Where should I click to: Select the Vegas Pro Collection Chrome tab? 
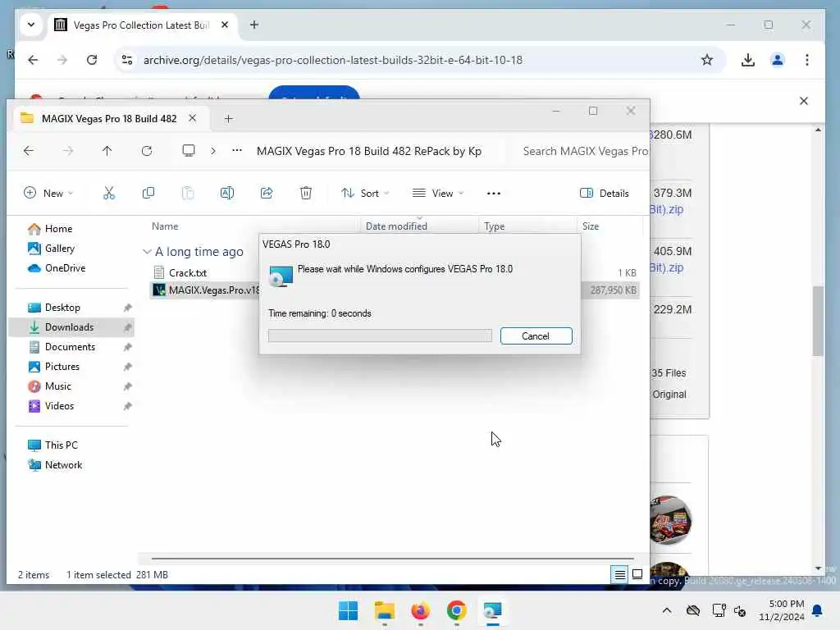click(x=140, y=25)
